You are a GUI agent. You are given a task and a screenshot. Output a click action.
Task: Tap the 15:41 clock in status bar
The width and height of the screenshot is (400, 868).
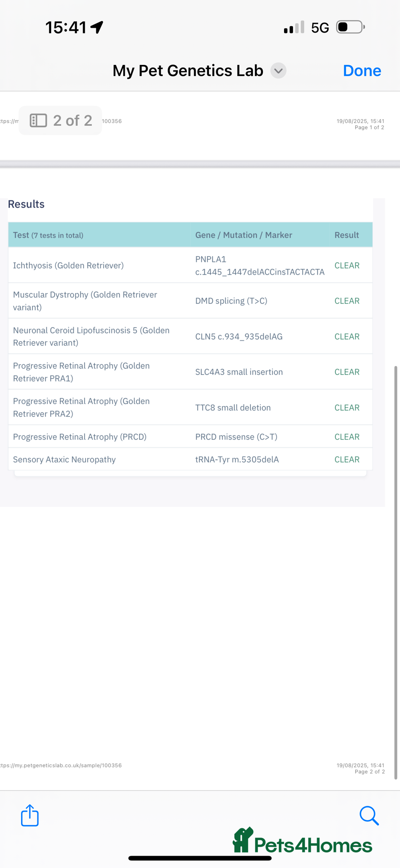point(66,27)
